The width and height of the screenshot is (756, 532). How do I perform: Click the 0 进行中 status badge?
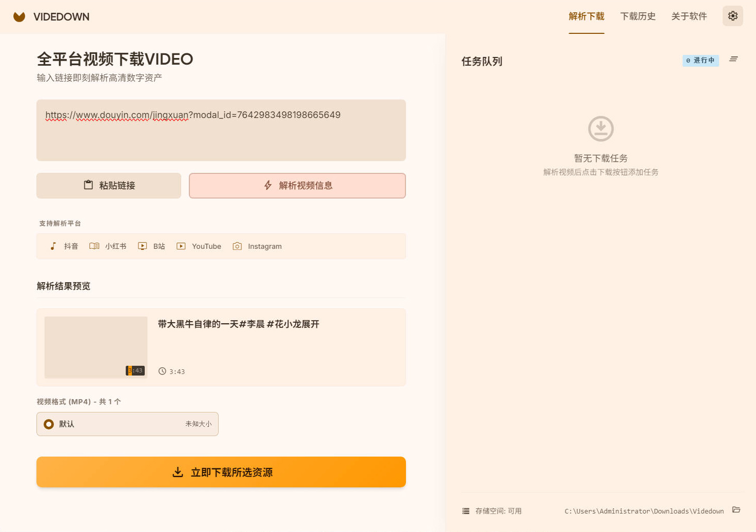pos(701,61)
